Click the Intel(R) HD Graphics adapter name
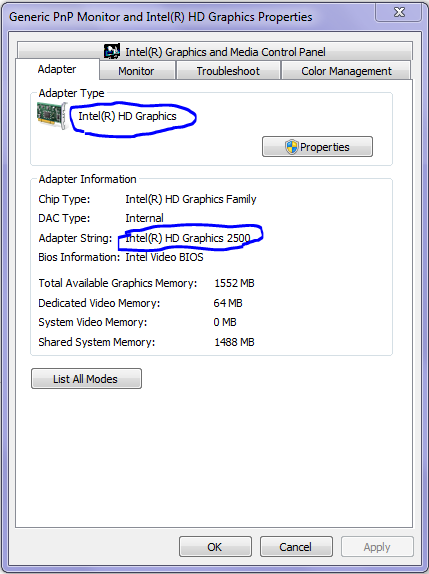This screenshot has height=574, width=429. [127, 116]
